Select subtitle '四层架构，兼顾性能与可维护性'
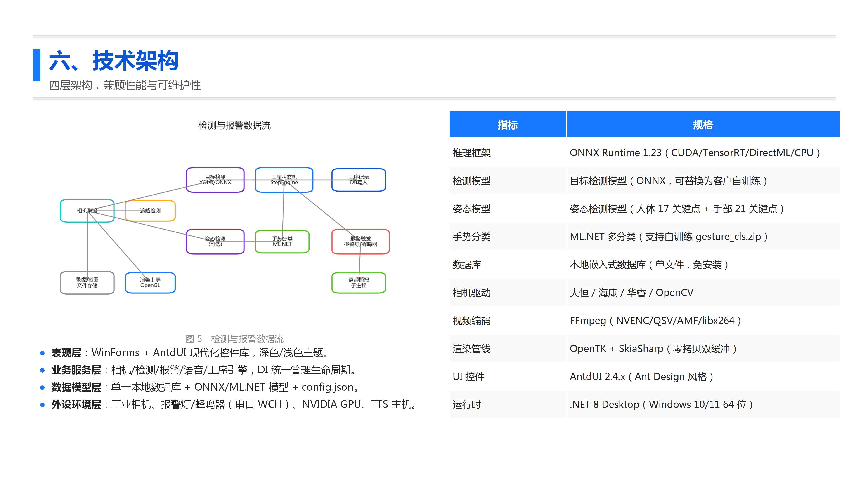Image resolution: width=868 pixels, height=488 pixels. pyautogui.click(x=125, y=85)
